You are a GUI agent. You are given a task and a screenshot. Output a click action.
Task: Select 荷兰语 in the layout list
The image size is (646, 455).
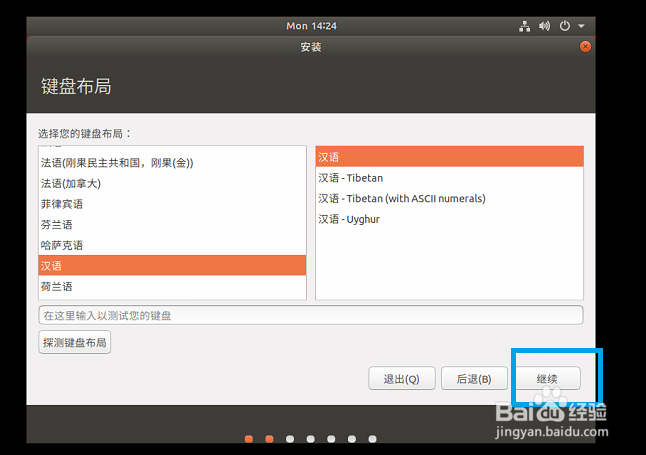(x=172, y=286)
